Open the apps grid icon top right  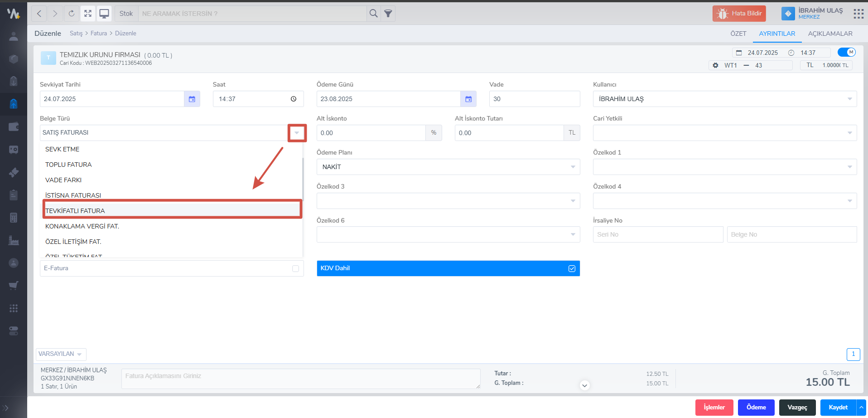tap(858, 14)
